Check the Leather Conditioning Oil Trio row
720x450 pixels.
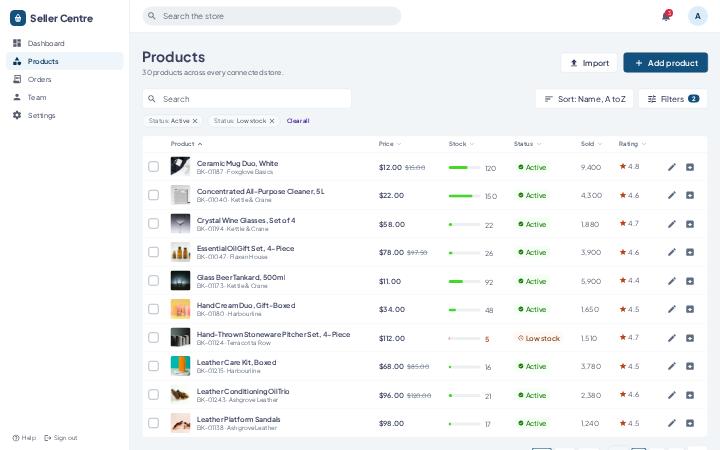click(x=153, y=394)
